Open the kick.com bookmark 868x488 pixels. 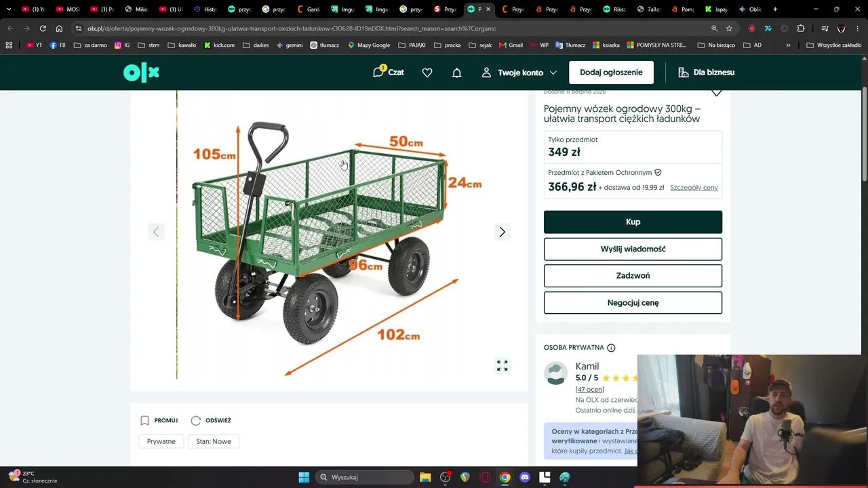pos(219,45)
